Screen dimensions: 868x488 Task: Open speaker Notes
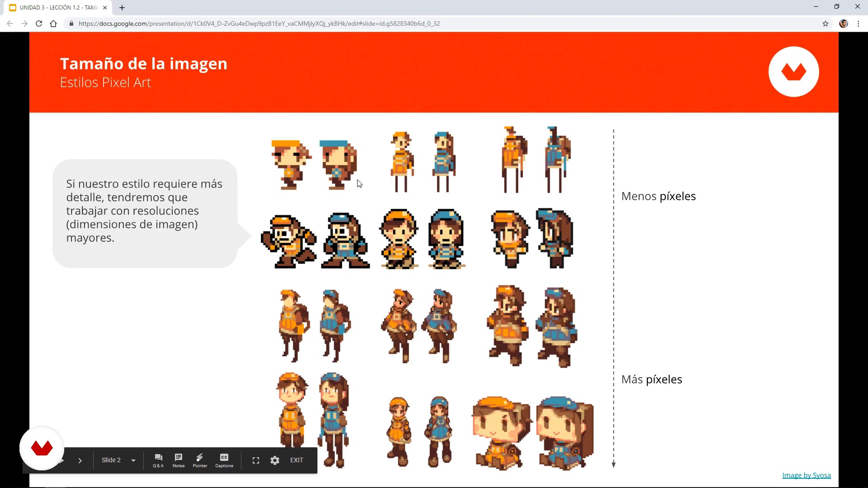(x=179, y=460)
